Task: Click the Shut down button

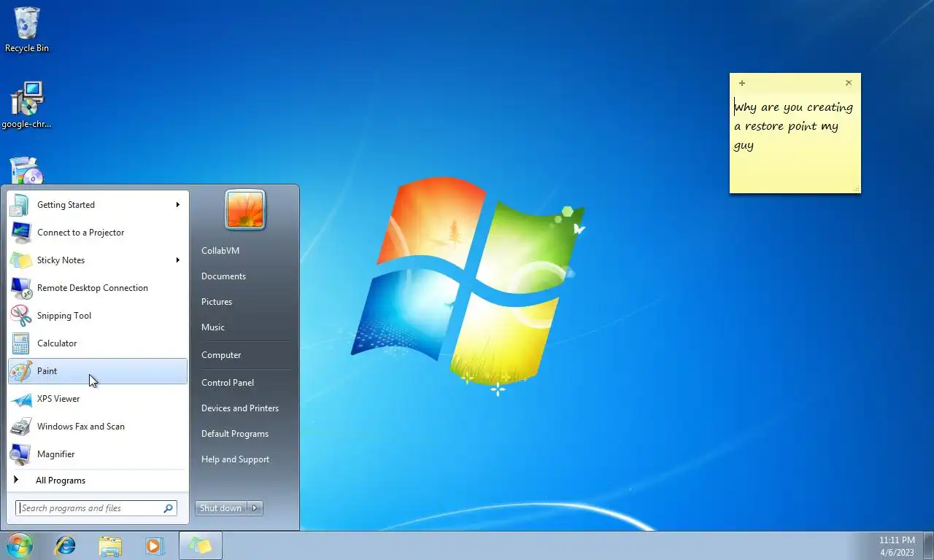Action: coord(220,508)
